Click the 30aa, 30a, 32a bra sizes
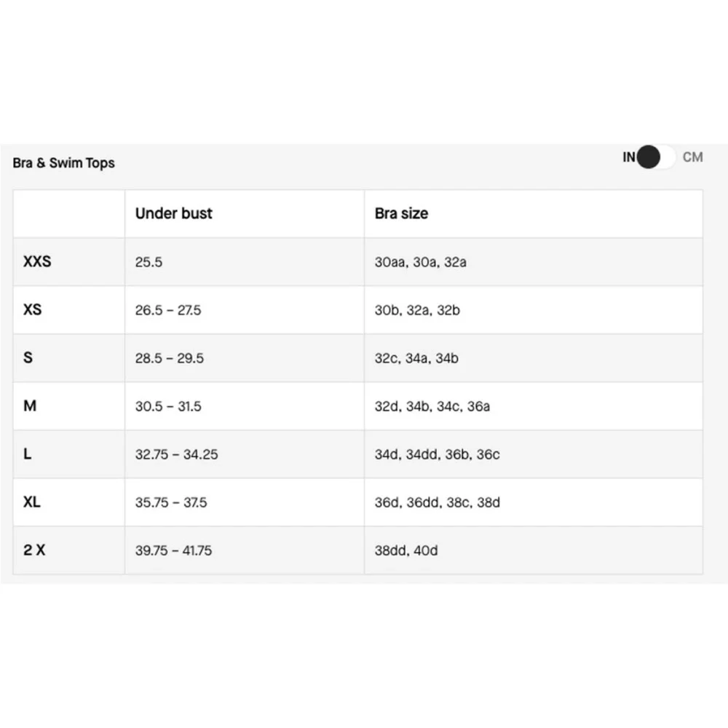Image resolution: width=728 pixels, height=728 pixels. click(420, 262)
